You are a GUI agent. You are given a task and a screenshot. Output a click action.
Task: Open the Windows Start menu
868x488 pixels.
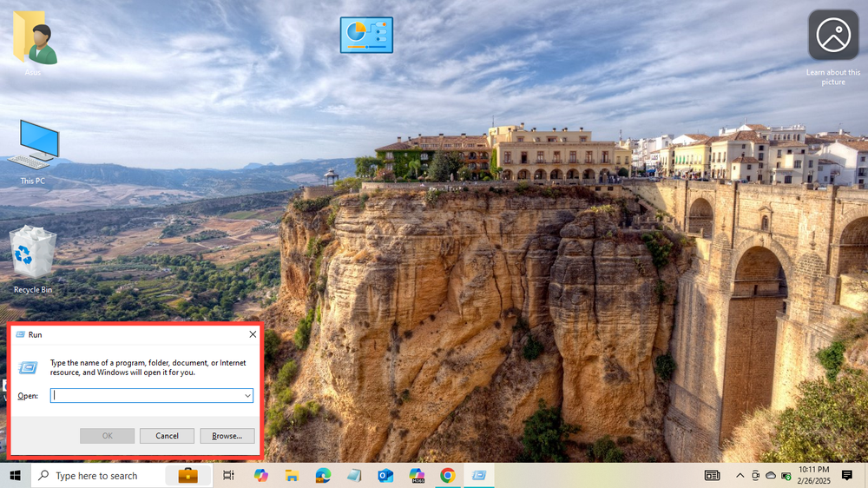coord(15,475)
